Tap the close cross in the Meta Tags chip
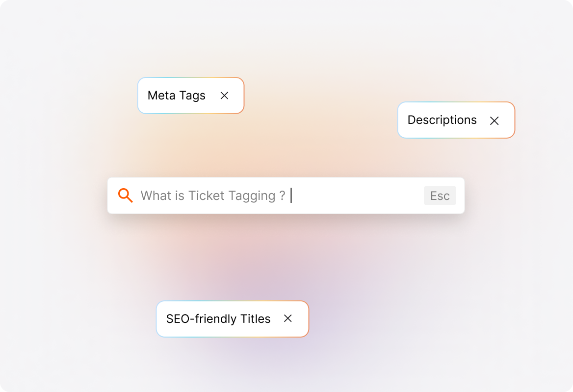573x392 pixels. pyautogui.click(x=225, y=96)
